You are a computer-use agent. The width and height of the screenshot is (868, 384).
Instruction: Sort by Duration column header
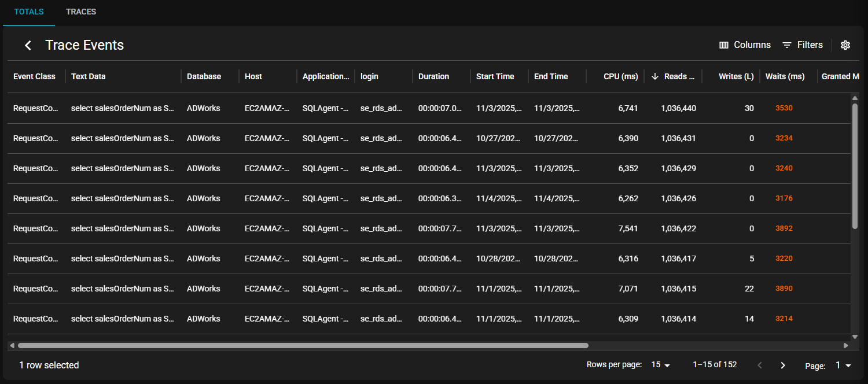433,76
